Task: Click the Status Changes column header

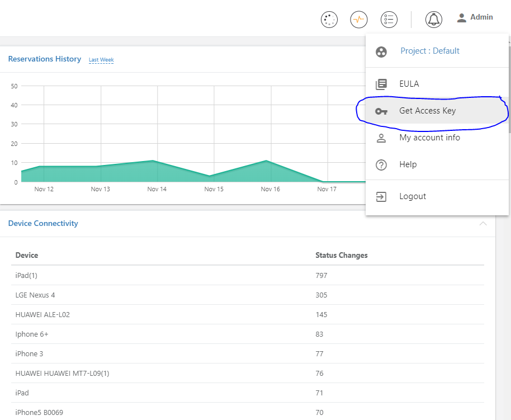Action: pos(341,255)
